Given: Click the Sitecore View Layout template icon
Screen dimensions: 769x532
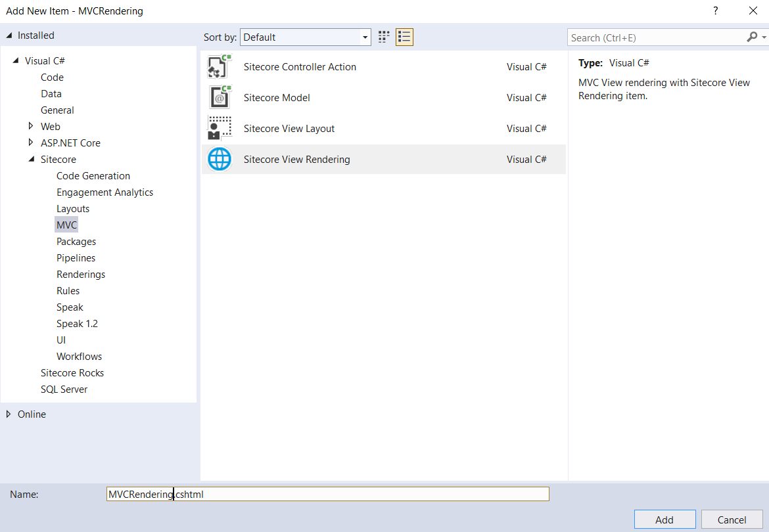Looking at the screenshot, I should click(220, 128).
